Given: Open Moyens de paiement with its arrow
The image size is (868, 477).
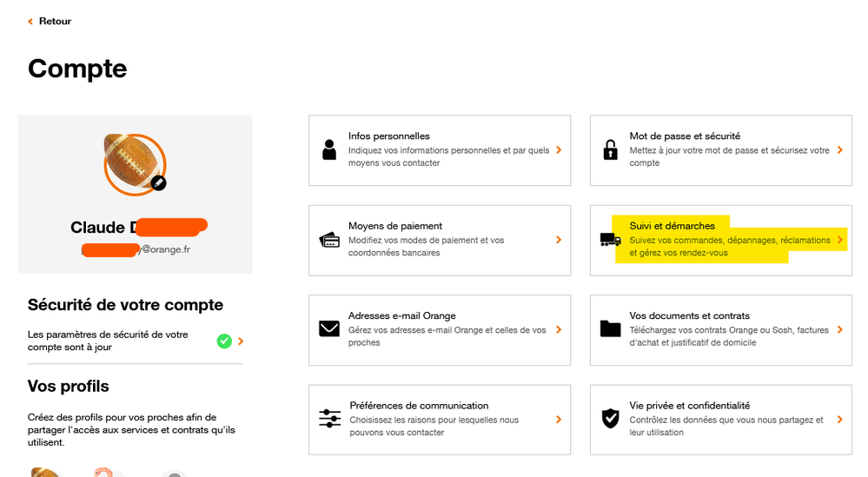Looking at the screenshot, I should tap(559, 240).
